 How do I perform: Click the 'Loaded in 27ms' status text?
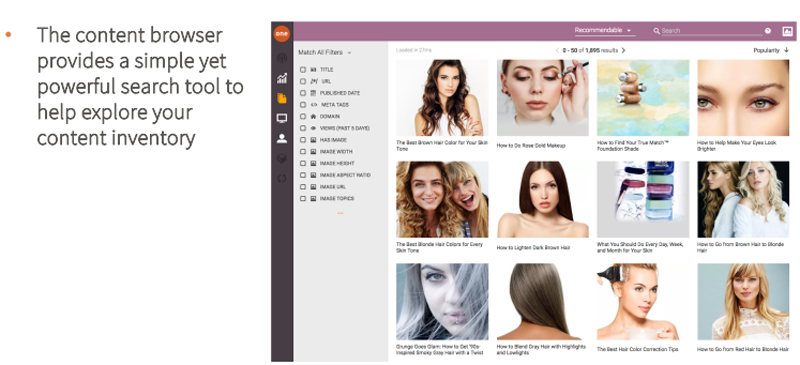(413, 50)
